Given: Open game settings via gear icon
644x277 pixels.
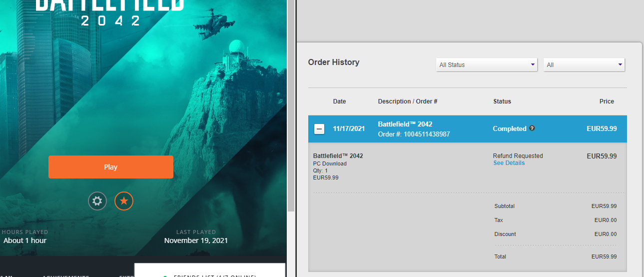Looking at the screenshot, I should pos(97,201).
